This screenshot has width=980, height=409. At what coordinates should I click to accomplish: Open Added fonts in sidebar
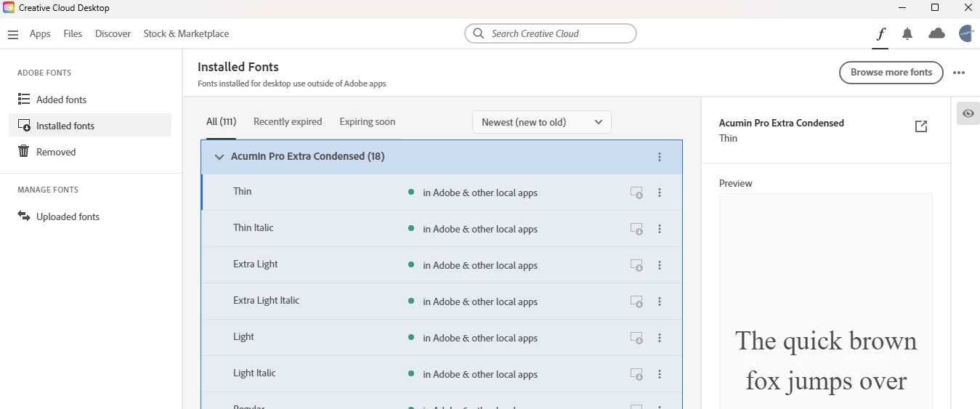[x=90, y=100]
